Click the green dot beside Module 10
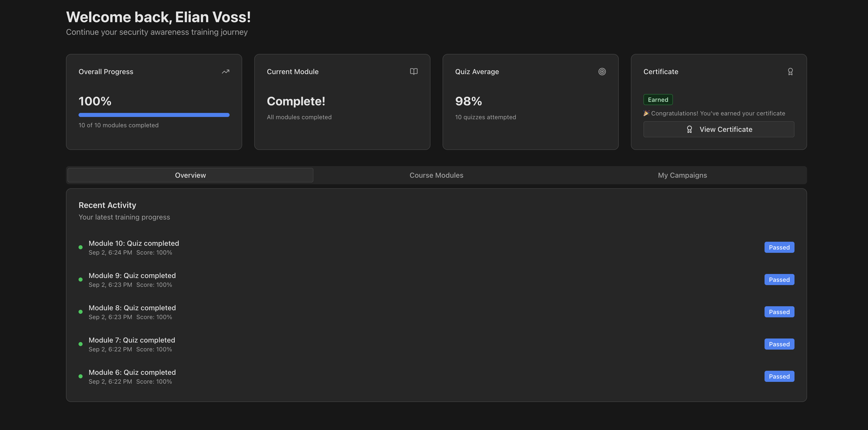The height and width of the screenshot is (430, 868). click(81, 247)
